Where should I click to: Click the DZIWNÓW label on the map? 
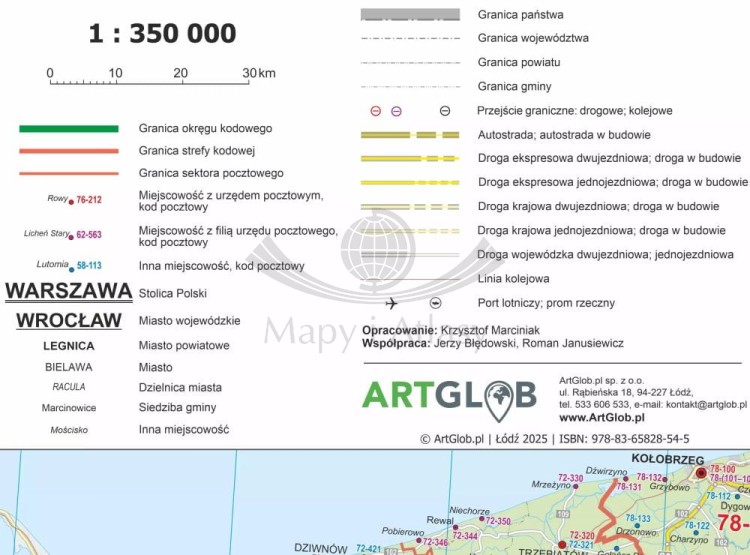(x=320, y=548)
